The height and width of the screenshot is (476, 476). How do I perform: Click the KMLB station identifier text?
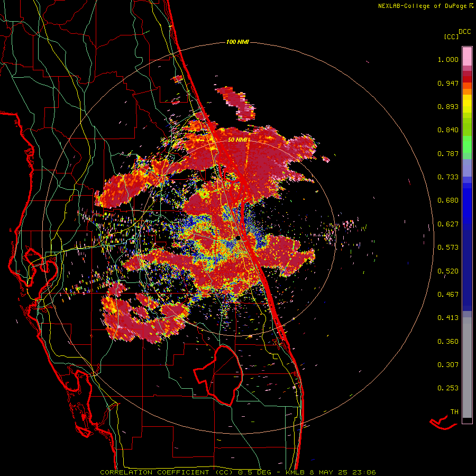(x=296, y=472)
